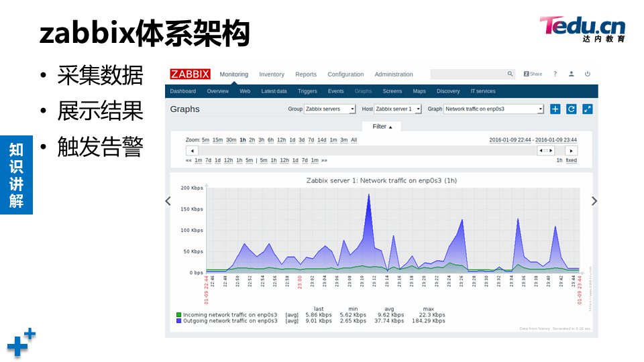644x362 pixels.
Task: Click the Graphs page heading
Action: tap(185, 109)
